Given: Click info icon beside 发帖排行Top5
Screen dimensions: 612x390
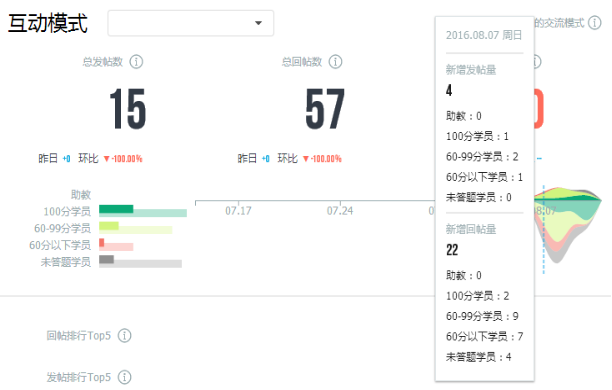Looking at the screenshot, I should (x=125, y=378).
